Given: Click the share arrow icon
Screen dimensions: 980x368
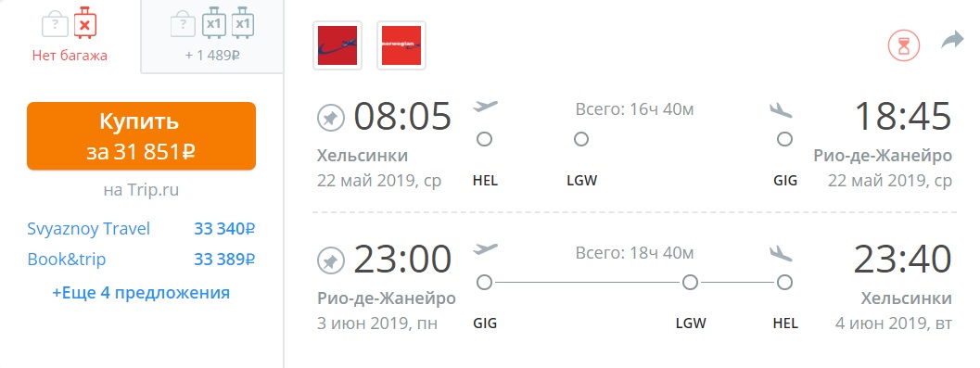Looking at the screenshot, I should click(952, 42).
